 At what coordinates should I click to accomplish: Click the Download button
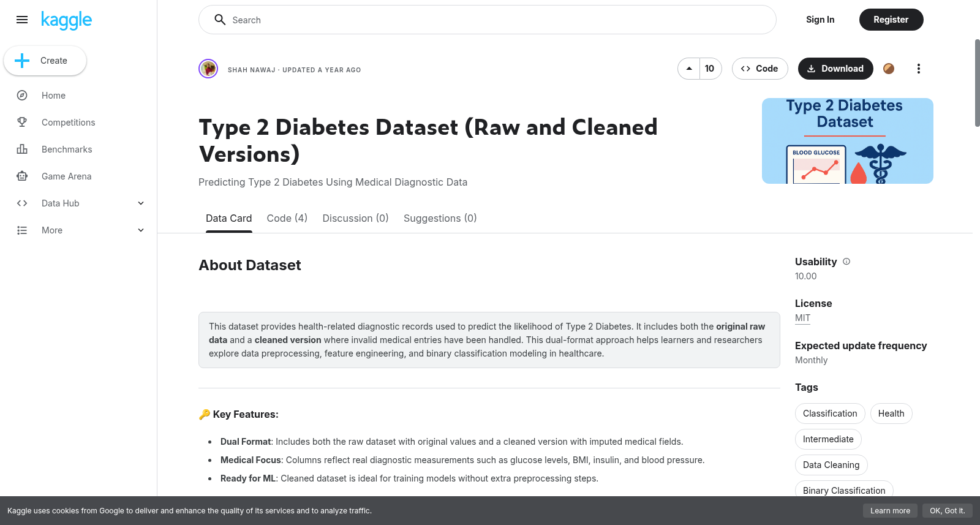tap(835, 69)
